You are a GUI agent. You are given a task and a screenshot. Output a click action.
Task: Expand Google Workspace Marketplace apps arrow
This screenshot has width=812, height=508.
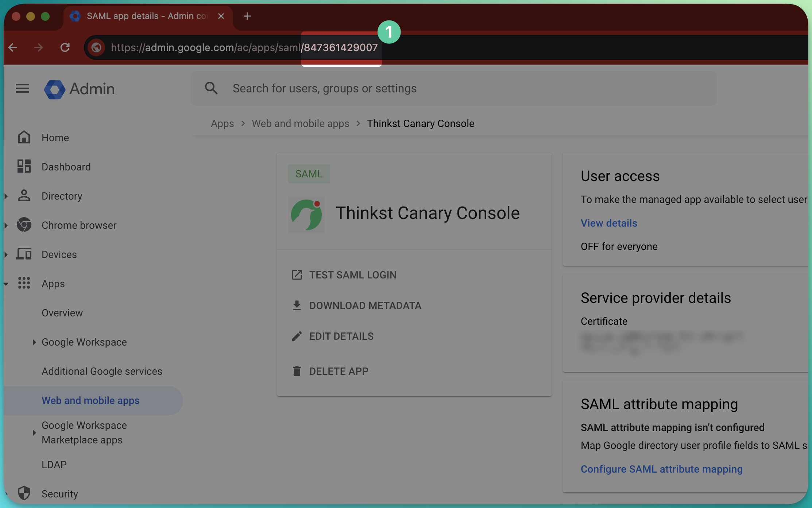tap(34, 432)
